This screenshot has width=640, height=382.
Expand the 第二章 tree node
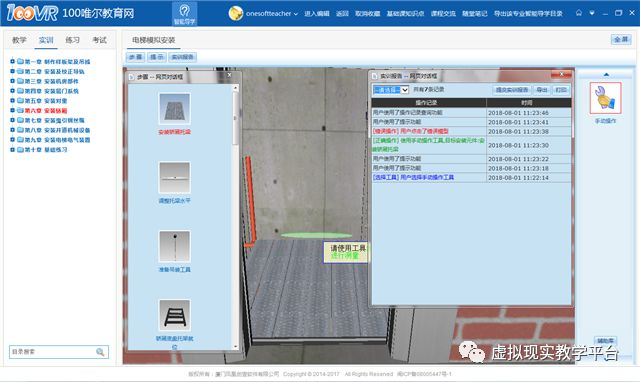pos(12,71)
